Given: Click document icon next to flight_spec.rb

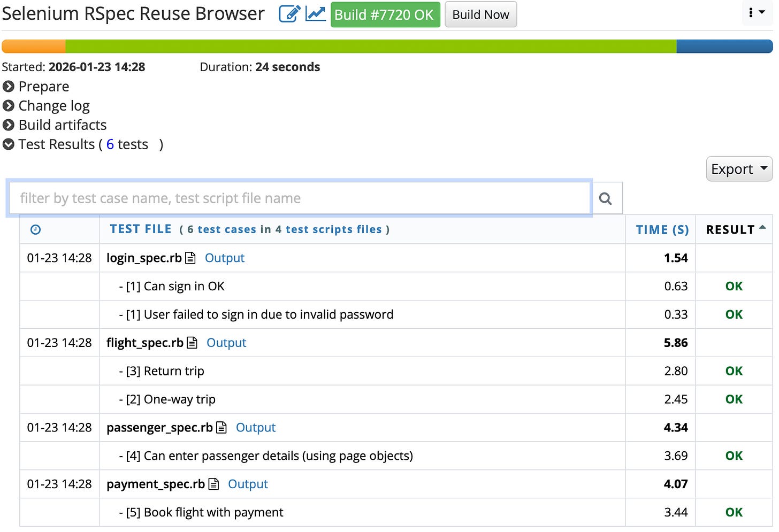Looking at the screenshot, I should coord(192,343).
